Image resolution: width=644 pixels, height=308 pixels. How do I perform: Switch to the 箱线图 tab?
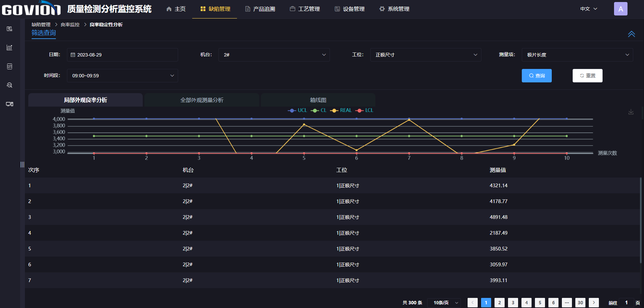point(318,100)
